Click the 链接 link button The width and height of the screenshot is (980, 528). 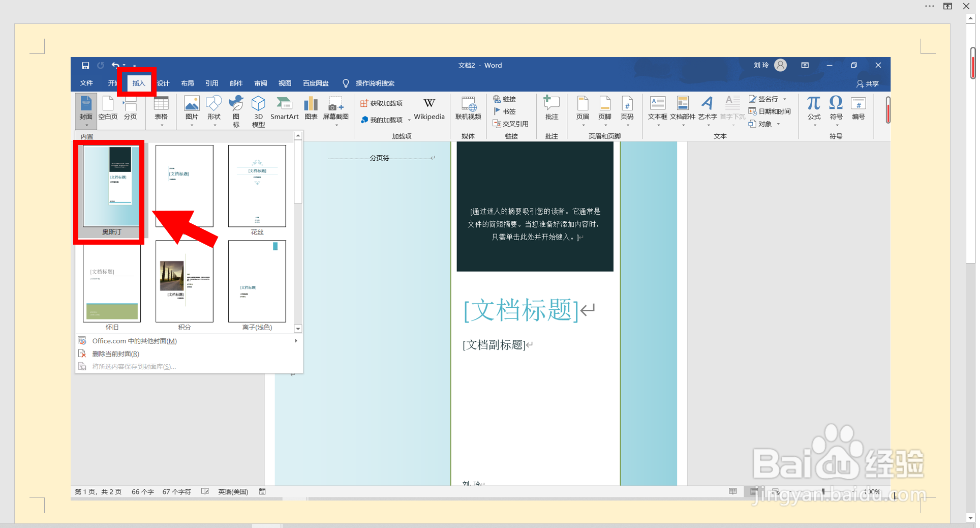[504, 99]
